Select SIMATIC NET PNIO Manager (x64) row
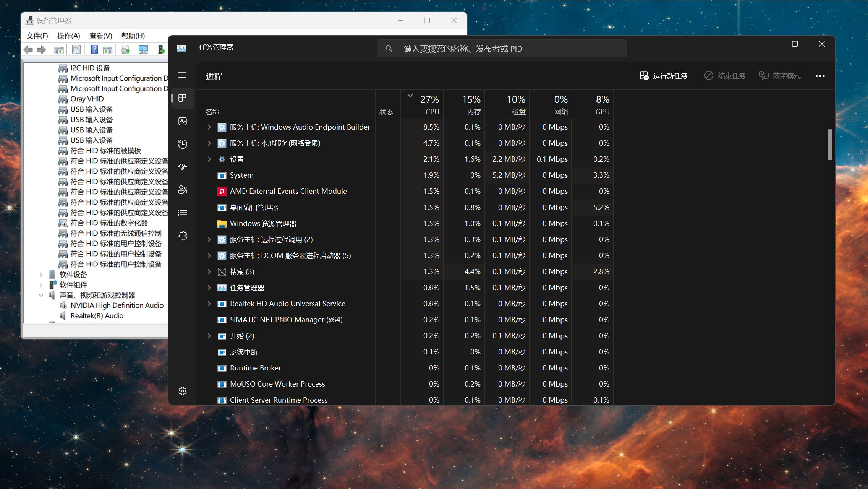 pos(405,320)
